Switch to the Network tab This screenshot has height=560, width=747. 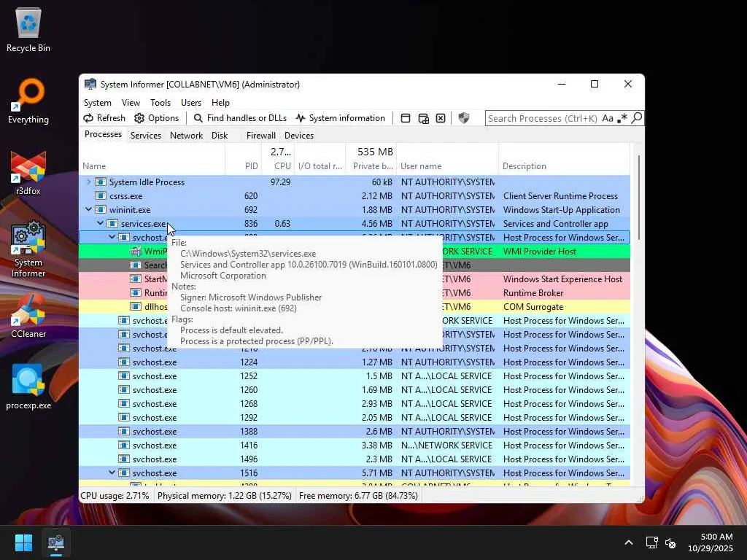click(186, 135)
